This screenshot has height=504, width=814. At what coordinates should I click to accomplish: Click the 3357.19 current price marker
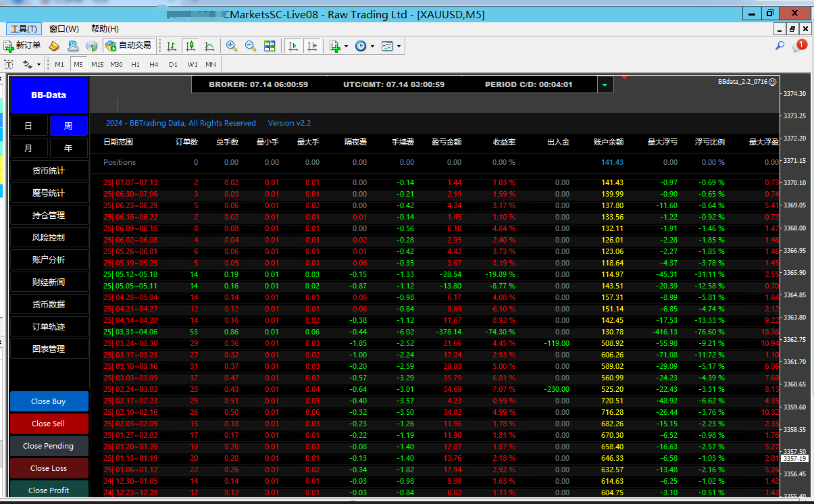click(x=795, y=458)
